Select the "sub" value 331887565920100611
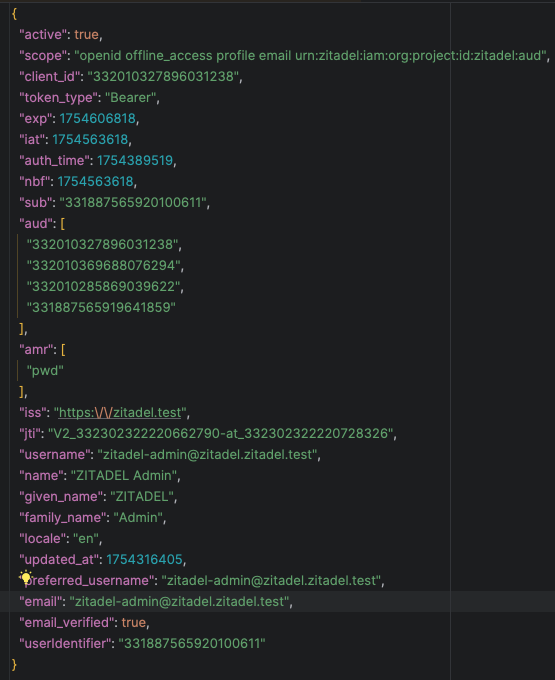Viewport: 555px width, 680px height. (133, 203)
